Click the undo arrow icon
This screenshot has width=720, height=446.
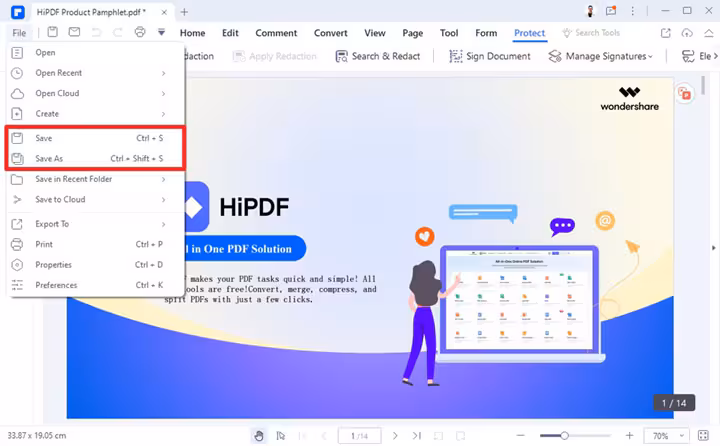point(96,32)
